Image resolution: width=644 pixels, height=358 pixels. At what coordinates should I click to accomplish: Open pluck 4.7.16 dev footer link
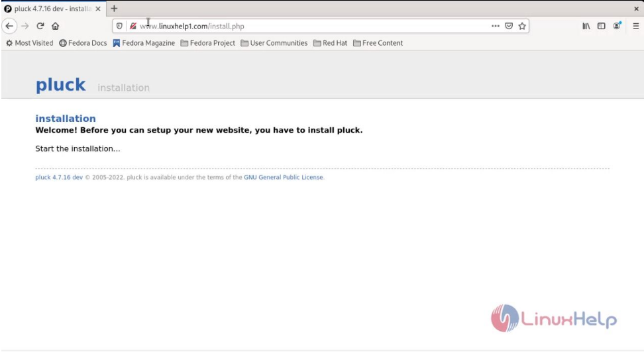pyautogui.click(x=59, y=177)
